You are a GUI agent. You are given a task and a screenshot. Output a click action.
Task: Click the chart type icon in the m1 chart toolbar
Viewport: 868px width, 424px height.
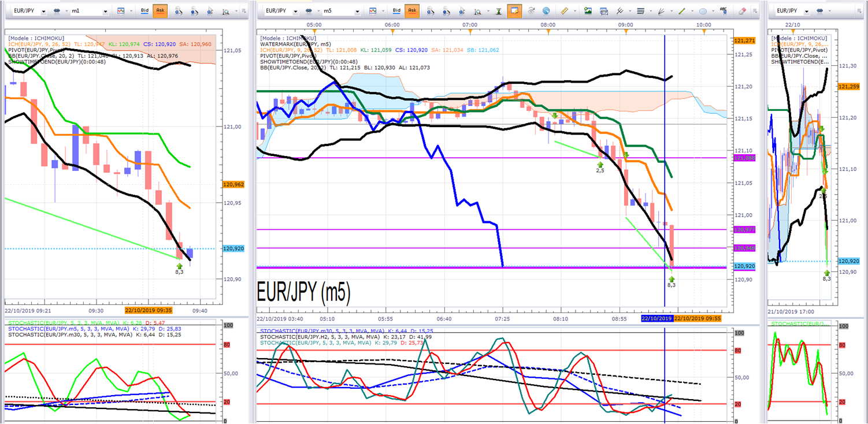tap(120, 10)
